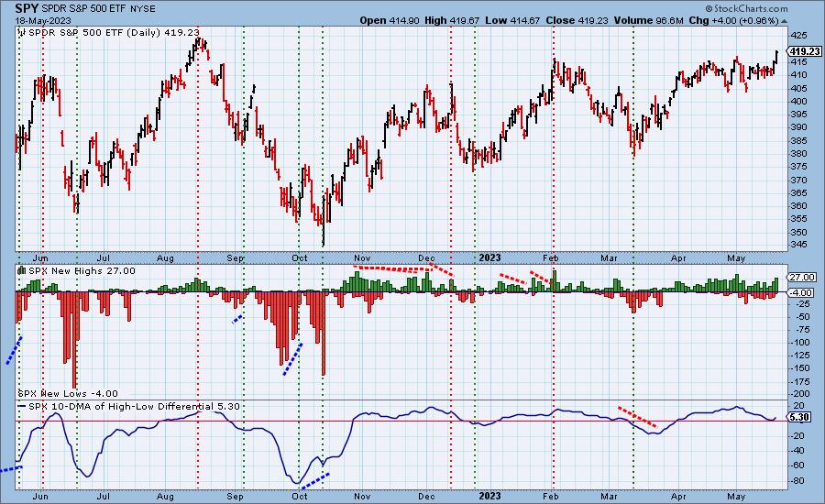Click the Chg +4.00 (+0.96%) value

tap(733, 20)
